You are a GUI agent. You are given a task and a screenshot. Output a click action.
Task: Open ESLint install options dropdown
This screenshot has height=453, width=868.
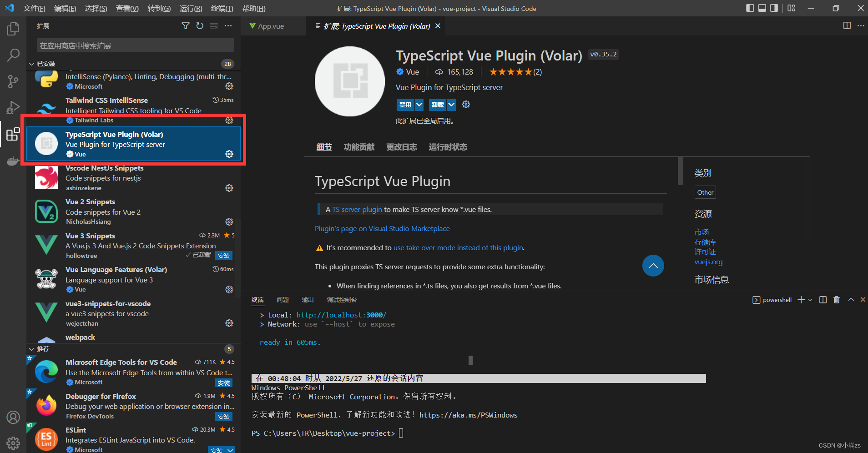click(231, 450)
